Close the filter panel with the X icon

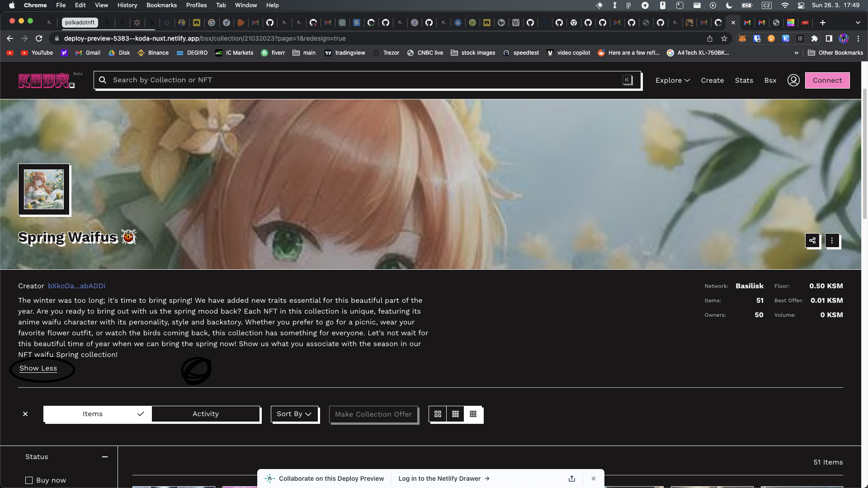pos(25,414)
